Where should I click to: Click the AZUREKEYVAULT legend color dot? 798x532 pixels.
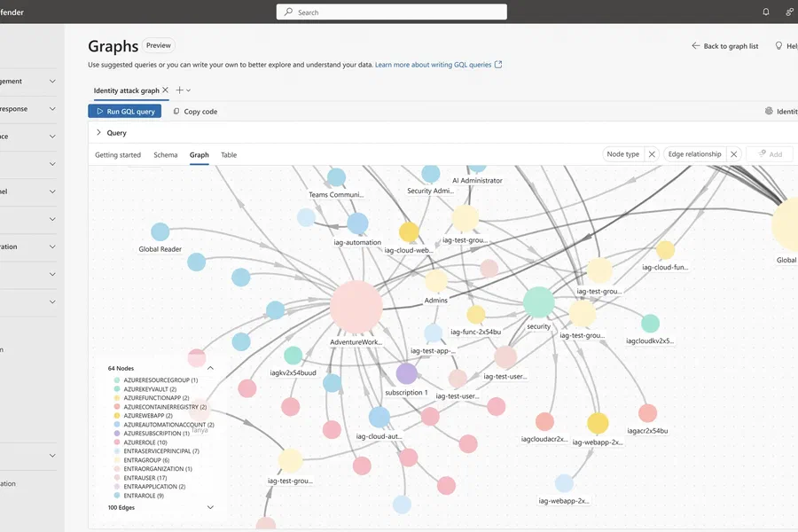point(116,389)
